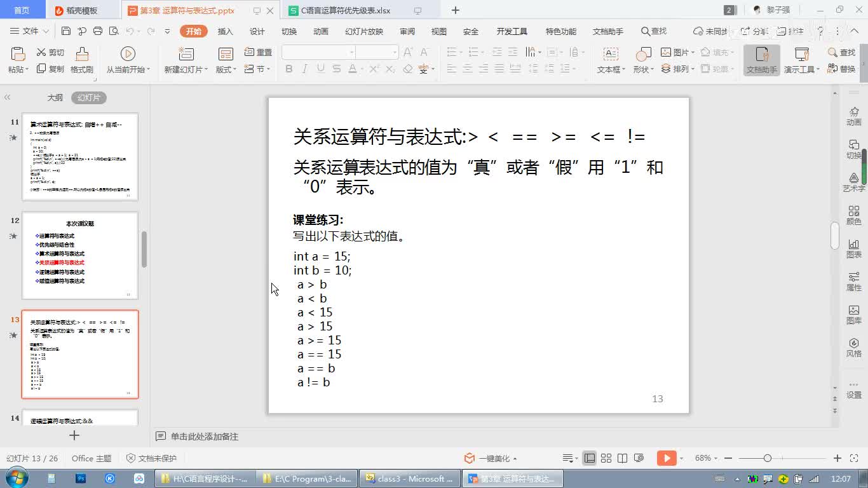Open the Insert (插入) ribbon tab
868x488 pixels.
pos(225,31)
